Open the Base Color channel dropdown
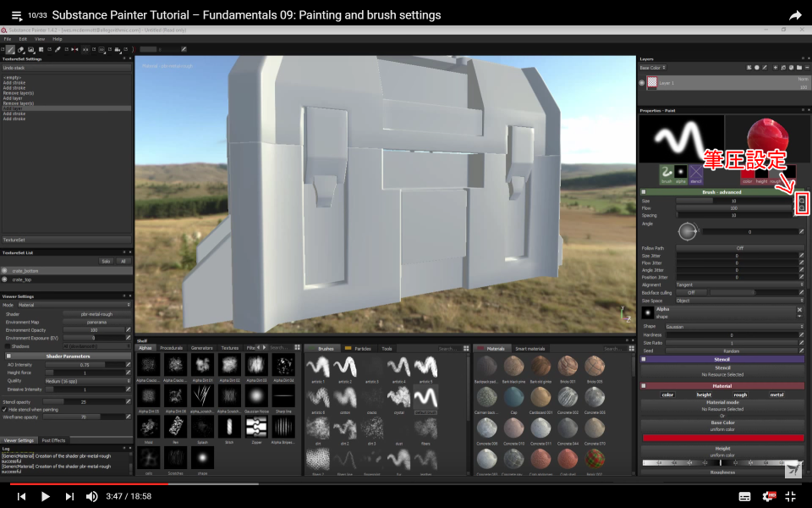 [652, 68]
